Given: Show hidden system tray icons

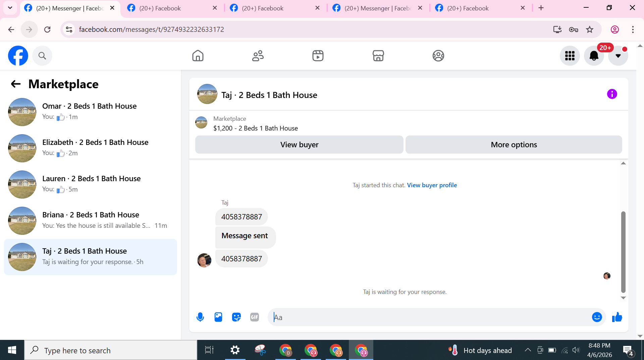Looking at the screenshot, I should [528, 350].
